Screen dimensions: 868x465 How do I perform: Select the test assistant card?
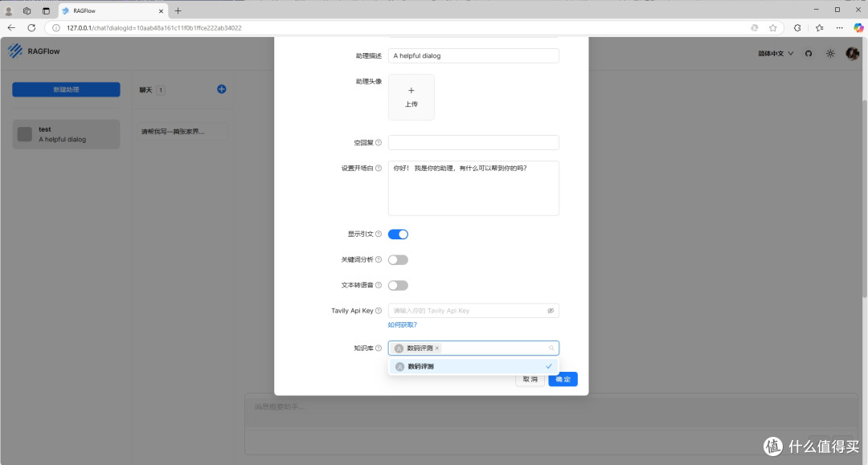pos(66,134)
